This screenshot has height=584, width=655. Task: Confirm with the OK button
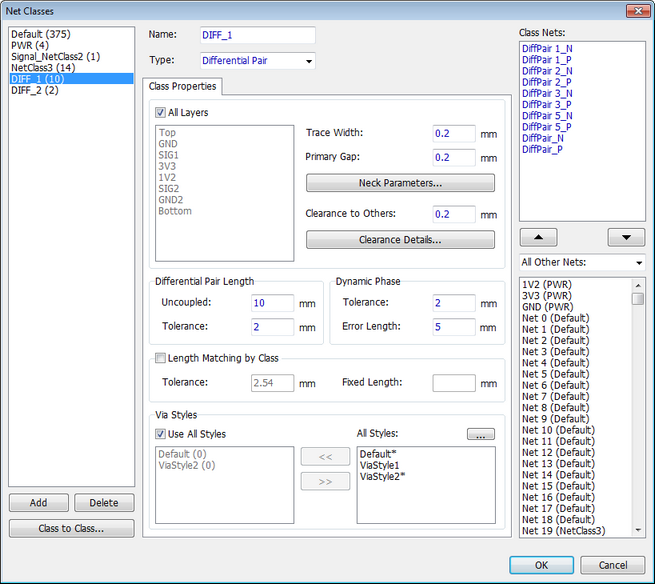tap(541, 565)
